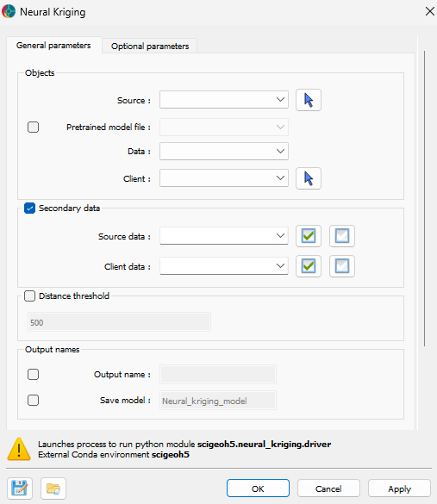Tick the Save model checkbox
This screenshot has width=437, height=504.
pos(33,400)
